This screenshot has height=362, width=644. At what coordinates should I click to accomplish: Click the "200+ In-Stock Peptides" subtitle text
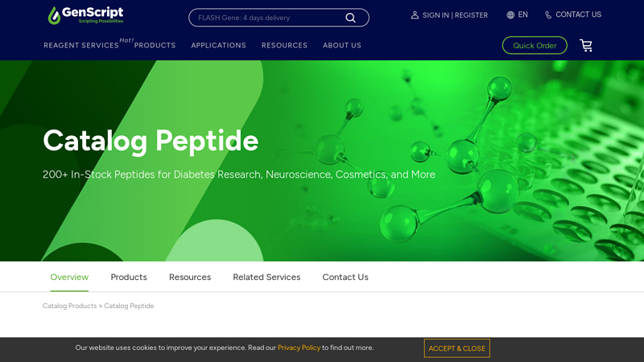pos(239,175)
